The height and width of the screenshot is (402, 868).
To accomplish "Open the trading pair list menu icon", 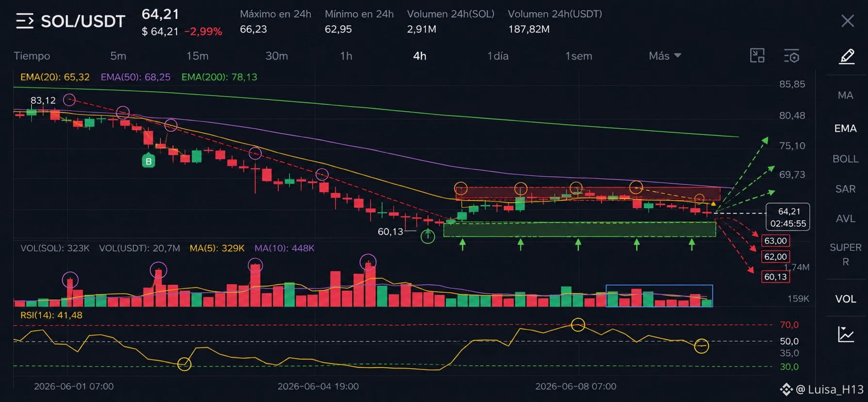I will coord(25,21).
